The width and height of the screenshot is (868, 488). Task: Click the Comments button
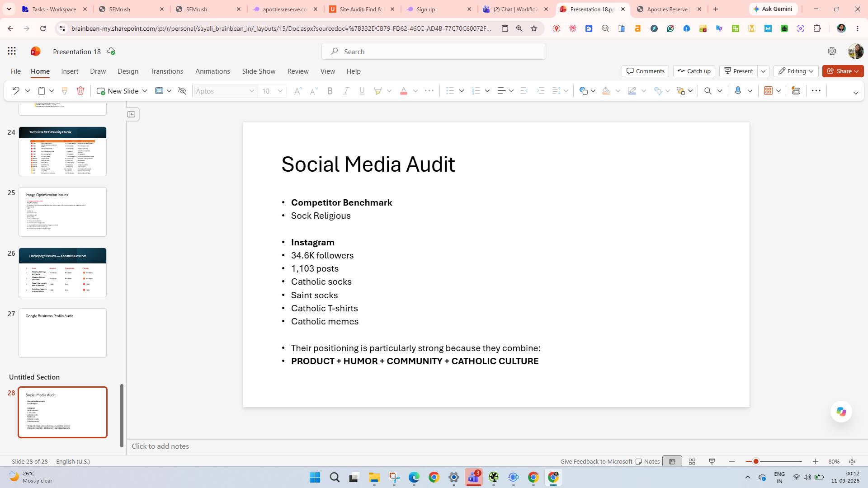(646, 71)
